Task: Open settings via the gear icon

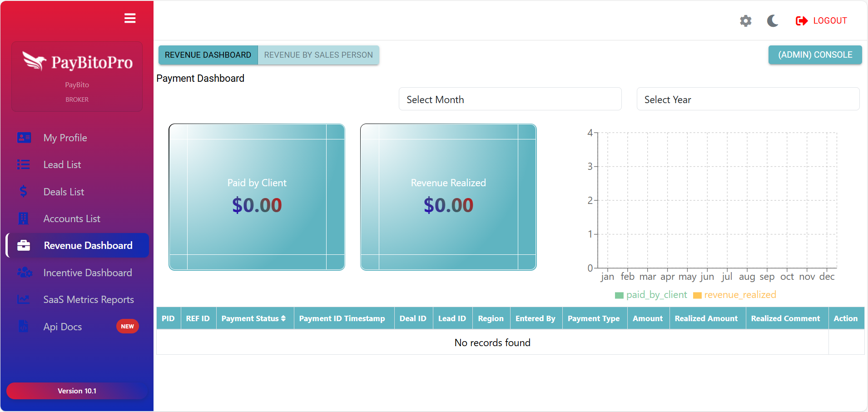Action: (x=745, y=21)
